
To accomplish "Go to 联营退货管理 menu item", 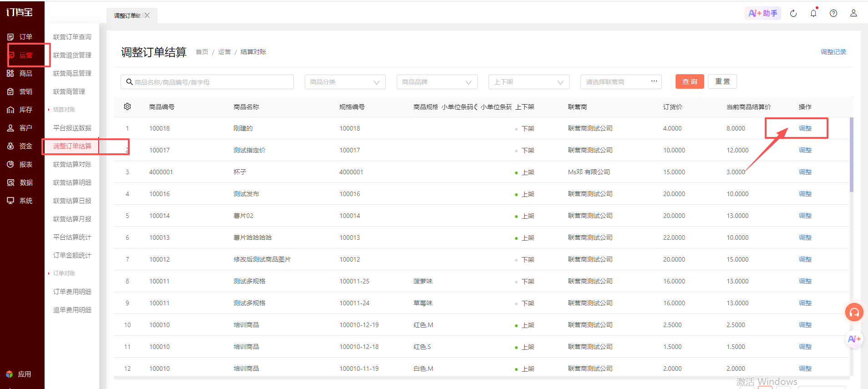I will (72, 55).
